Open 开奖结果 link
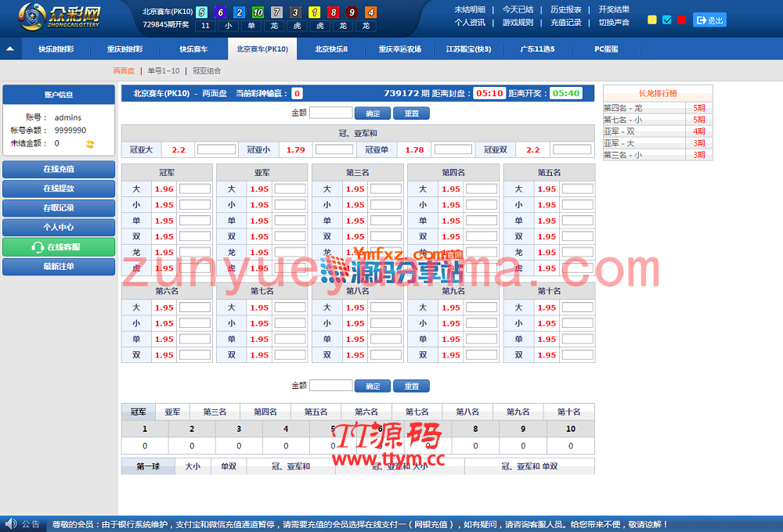The height and width of the screenshot is (532, 783). pos(614,9)
